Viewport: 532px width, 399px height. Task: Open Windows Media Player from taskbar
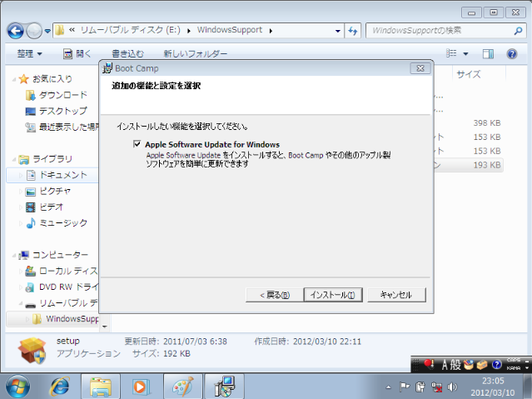coord(141,387)
